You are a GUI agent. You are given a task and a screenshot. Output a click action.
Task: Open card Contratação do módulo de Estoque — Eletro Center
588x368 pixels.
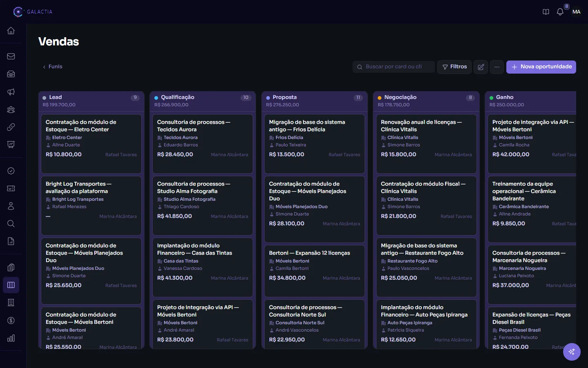[x=91, y=144]
